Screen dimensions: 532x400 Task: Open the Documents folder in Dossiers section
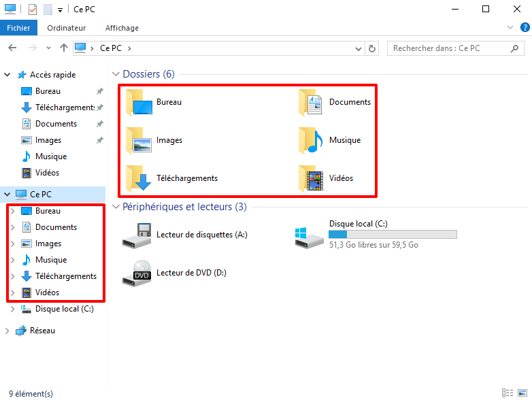click(334, 102)
